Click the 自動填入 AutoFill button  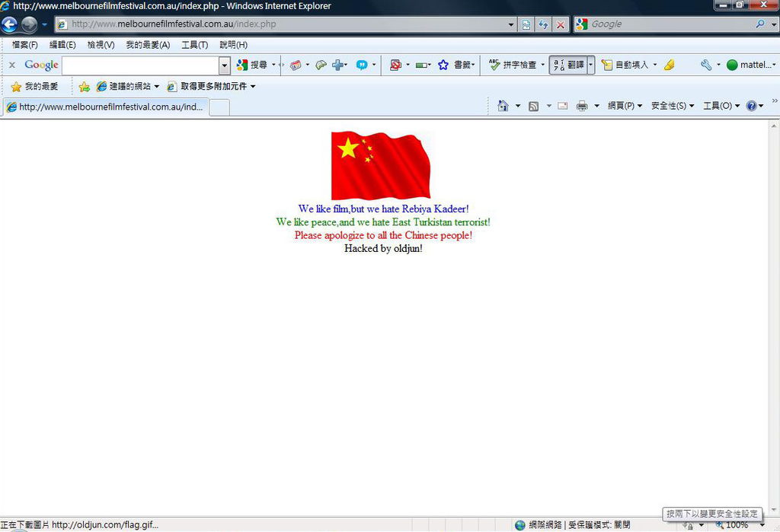(x=625, y=65)
